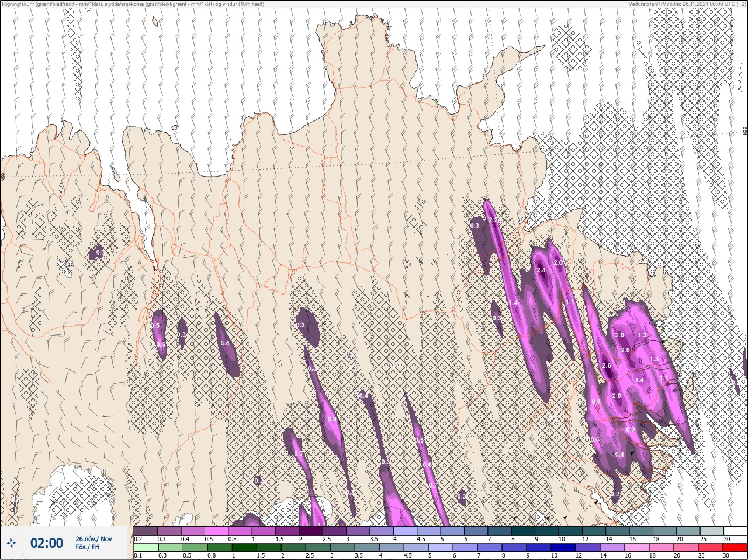Click the 2.4 precipitation value on the map
The image size is (748, 560).
[x=541, y=270]
